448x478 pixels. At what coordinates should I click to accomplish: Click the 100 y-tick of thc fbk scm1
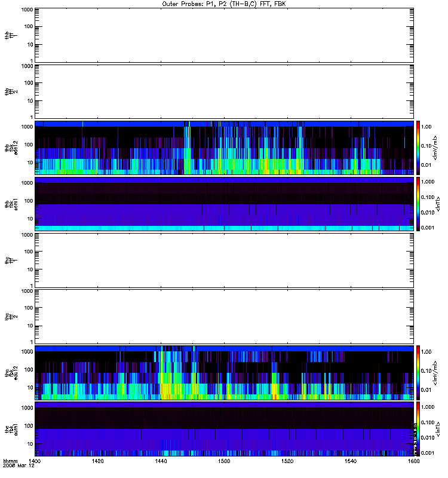29,426
